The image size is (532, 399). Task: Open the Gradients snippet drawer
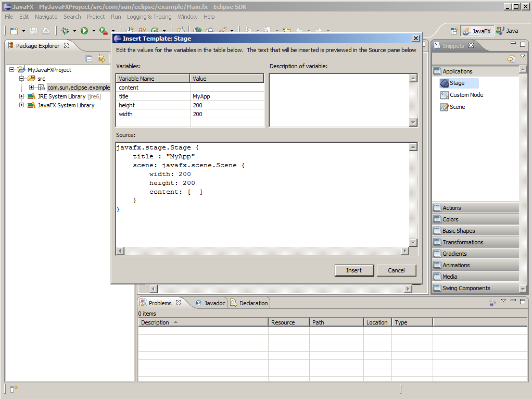(454, 254)
